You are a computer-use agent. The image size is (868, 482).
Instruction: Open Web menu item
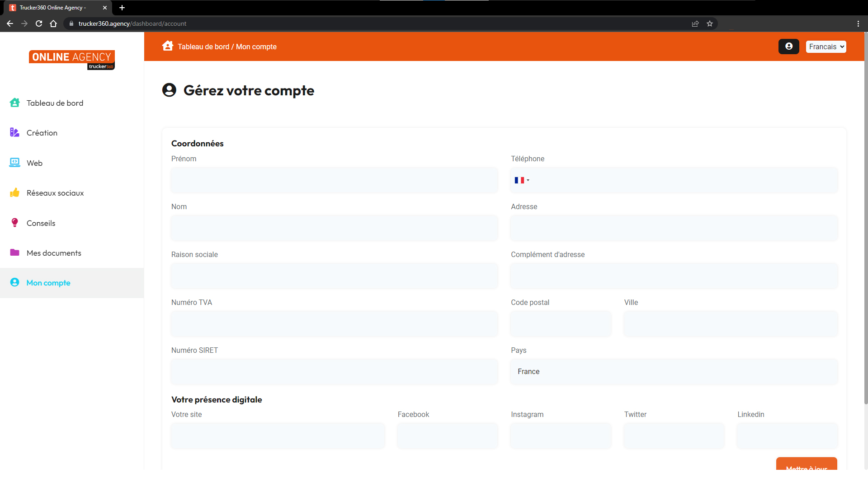[x=72, y=163]
